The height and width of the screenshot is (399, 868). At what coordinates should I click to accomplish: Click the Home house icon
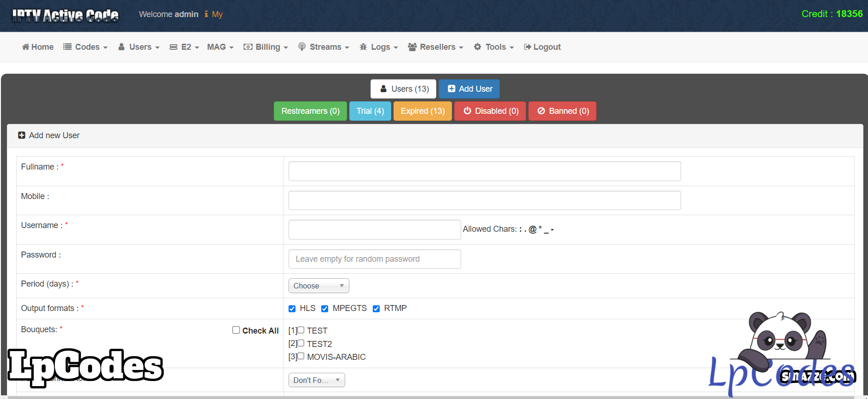pyautogui.click(x=26, y=47)
